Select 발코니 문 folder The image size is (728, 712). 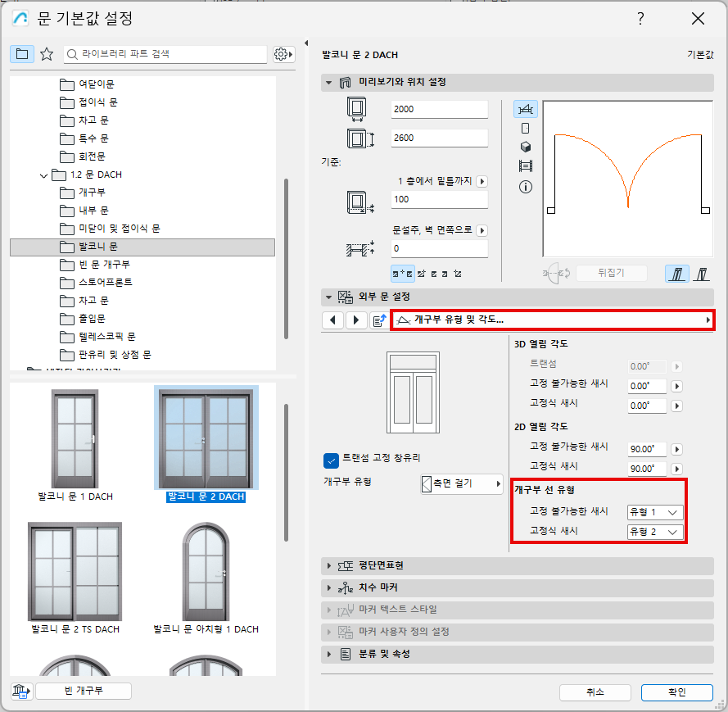click(142, 247)
